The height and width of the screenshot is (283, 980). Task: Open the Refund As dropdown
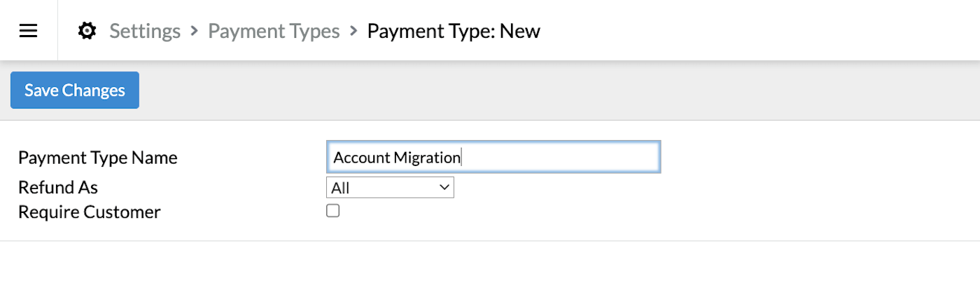point(390,188)
